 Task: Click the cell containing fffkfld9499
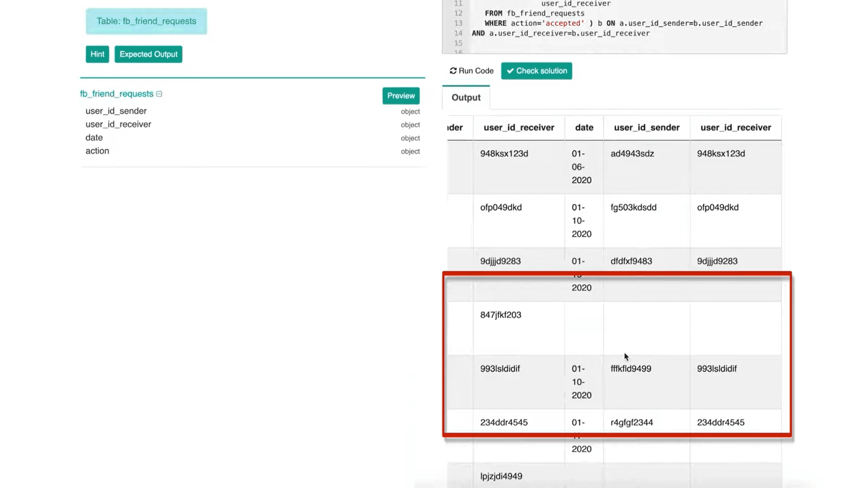click(x=631, y=369)
